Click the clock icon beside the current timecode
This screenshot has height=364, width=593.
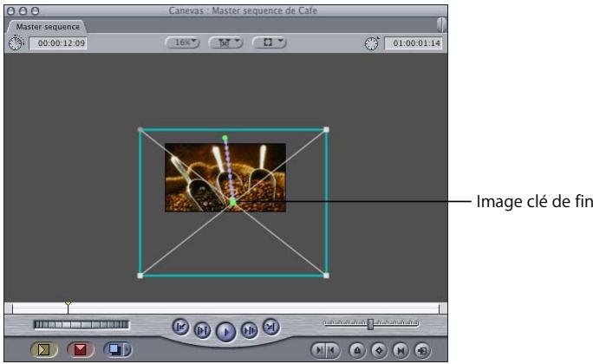(372, 43)
